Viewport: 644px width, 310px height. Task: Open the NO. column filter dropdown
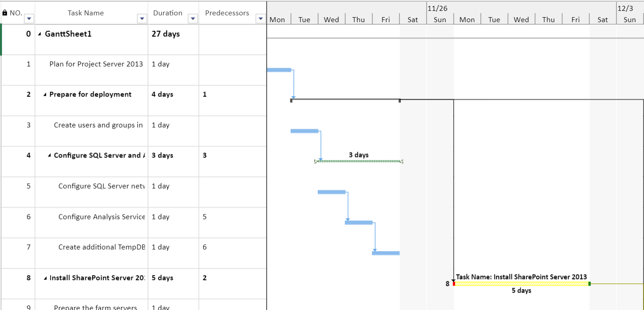pyautogui.click(x=29, y=19)
